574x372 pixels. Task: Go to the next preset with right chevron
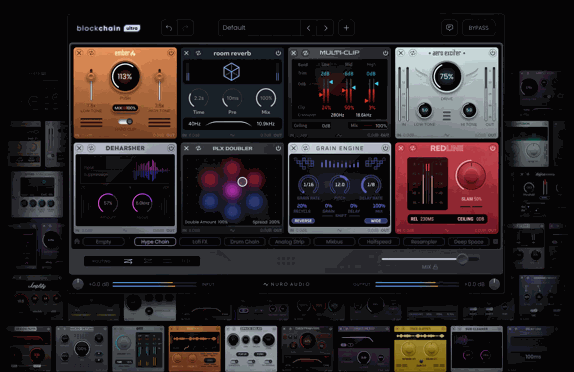[325, 28]
